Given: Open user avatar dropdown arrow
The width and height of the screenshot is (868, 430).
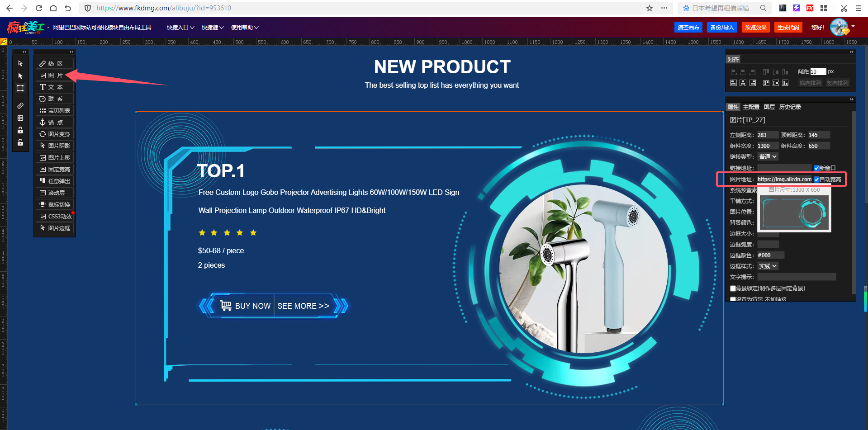Looking at the screenshot, I should [853, 26].
